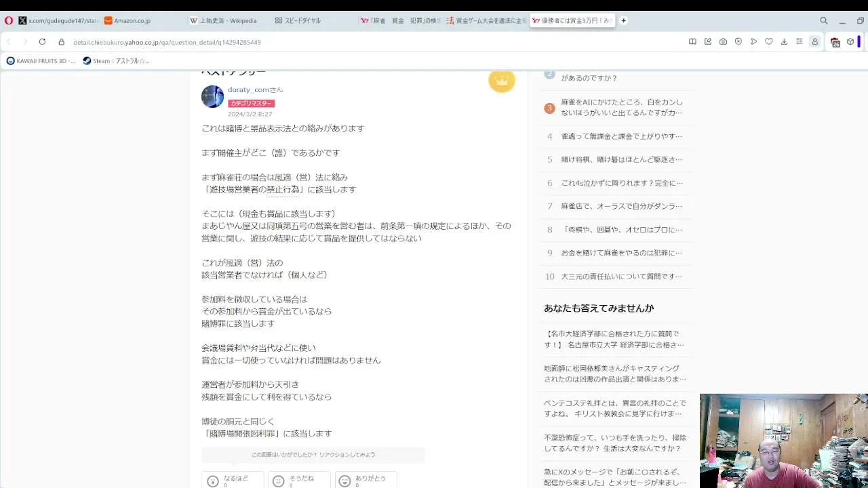Click the edit page note icon
Screen dimensions: 868x488
click(x=708, y=42)
